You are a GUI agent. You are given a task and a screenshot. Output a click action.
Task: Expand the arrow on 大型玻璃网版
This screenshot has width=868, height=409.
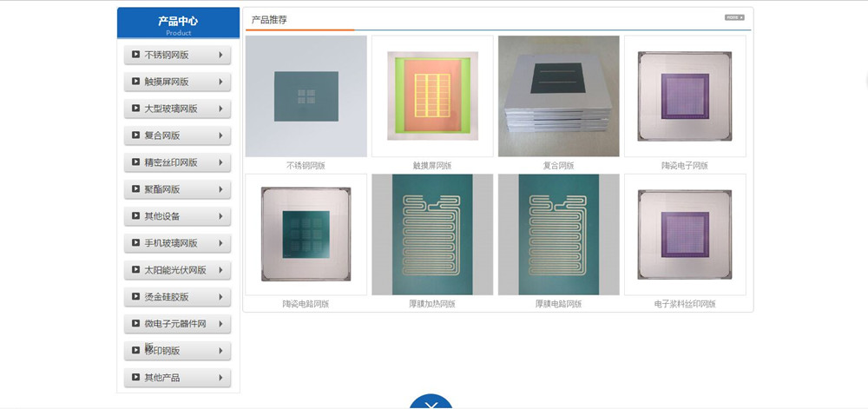(220, 109)
